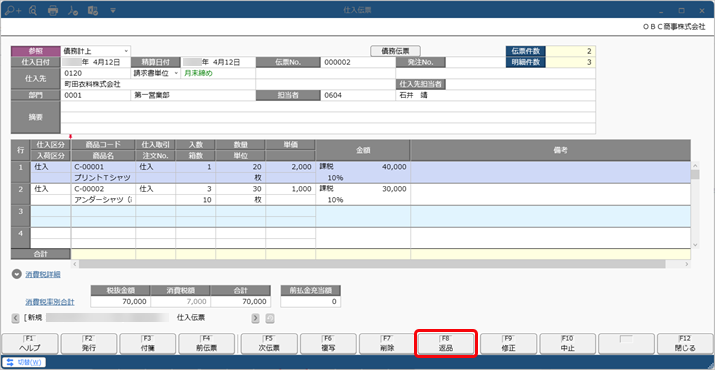
Task: Click the プリントTシャツ product name cell
Action: pos(103,178)
